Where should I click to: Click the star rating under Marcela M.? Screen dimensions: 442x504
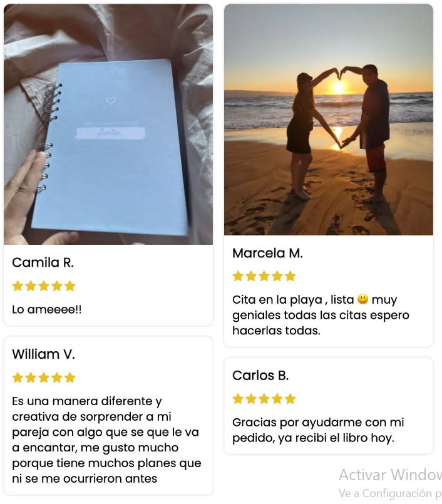click(264, 276)
